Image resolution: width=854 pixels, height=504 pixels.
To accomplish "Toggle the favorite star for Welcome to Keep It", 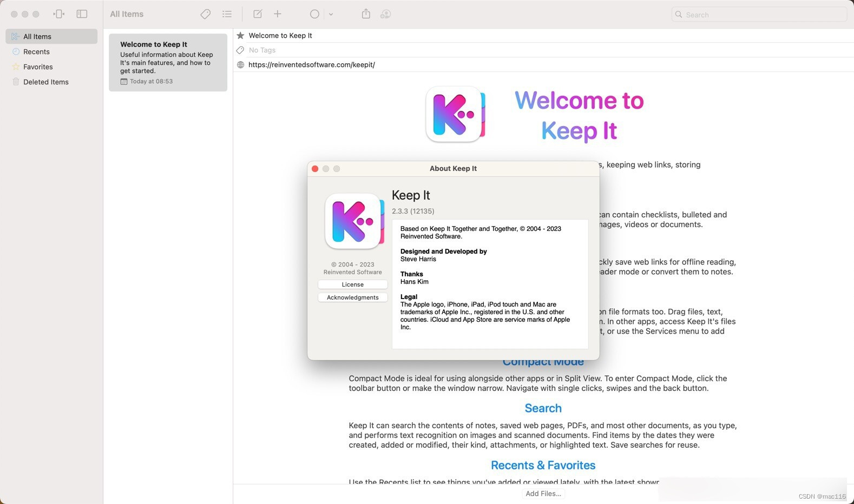I will point(240,36).
